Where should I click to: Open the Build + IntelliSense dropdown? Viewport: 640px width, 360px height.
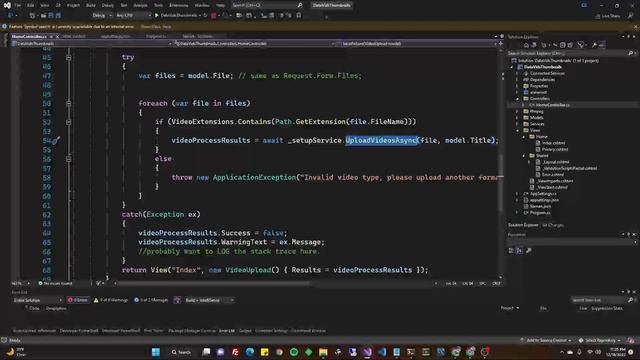pyautogui.click(x=209, y=300)
